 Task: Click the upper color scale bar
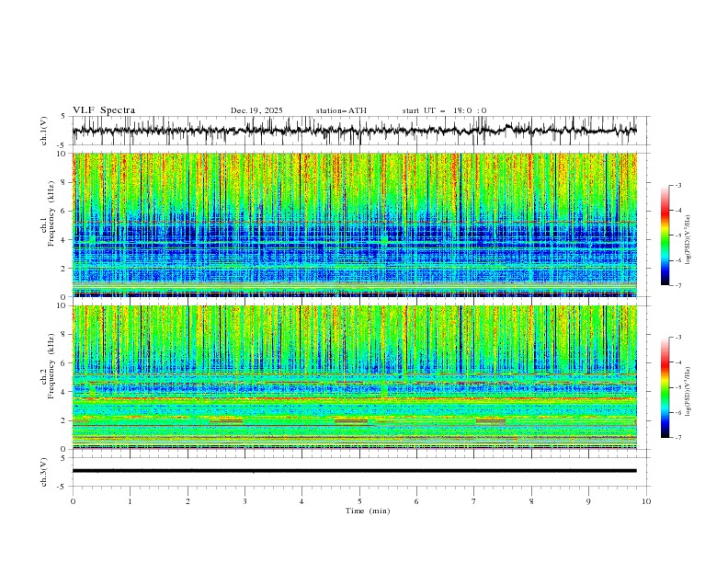tap(665, 236)
